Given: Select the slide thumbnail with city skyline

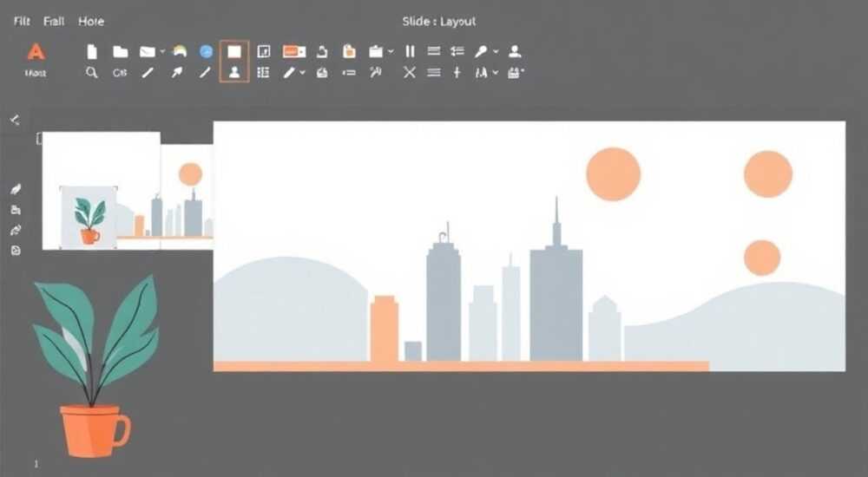Looking at the screenshot, I should tap(187, 197).
